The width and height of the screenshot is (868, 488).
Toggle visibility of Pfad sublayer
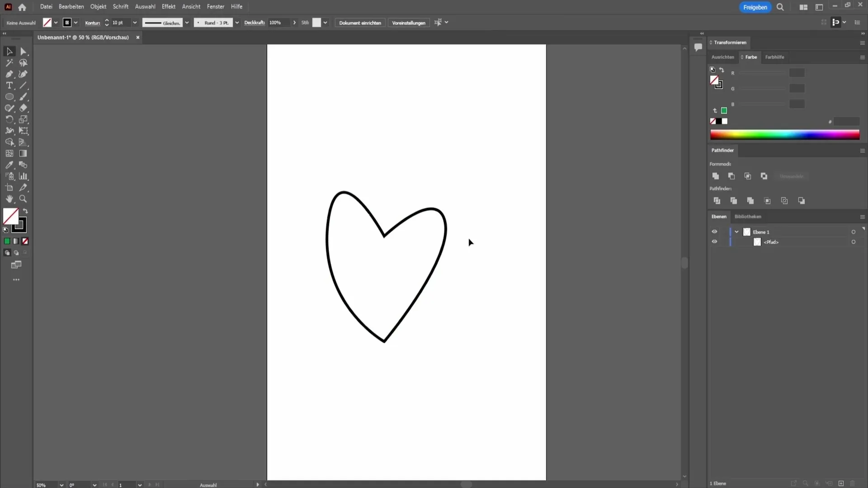[714, 242]
